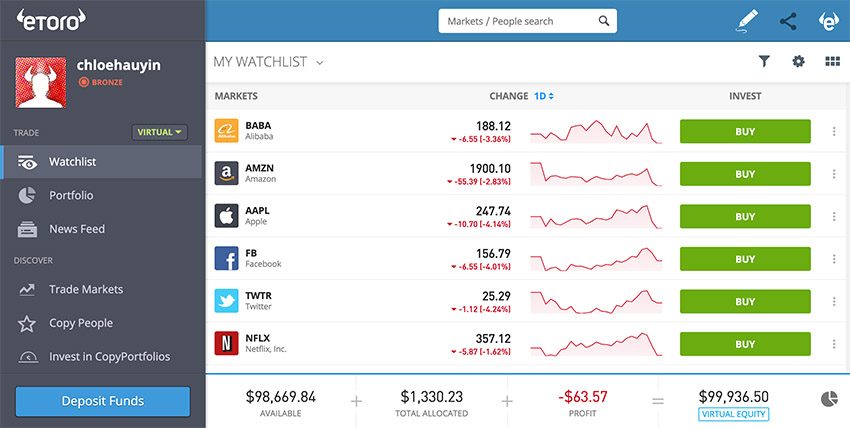Image resolution: width=850 pixels, height=428 pixels.
Task: Click the AMZN sparkline chart
Action: coord(596,174)
